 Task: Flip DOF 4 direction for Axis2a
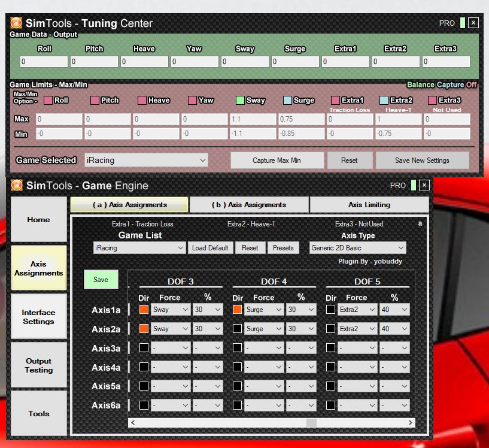pyautogui.click(x=238, y=328)
